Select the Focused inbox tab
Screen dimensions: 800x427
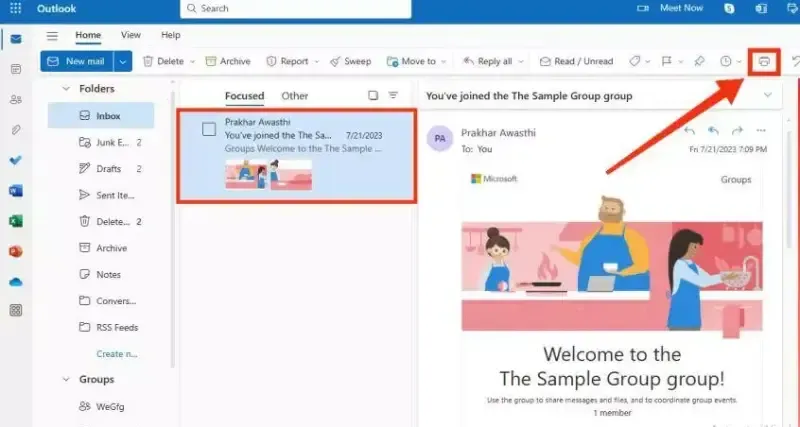(244, 96)
